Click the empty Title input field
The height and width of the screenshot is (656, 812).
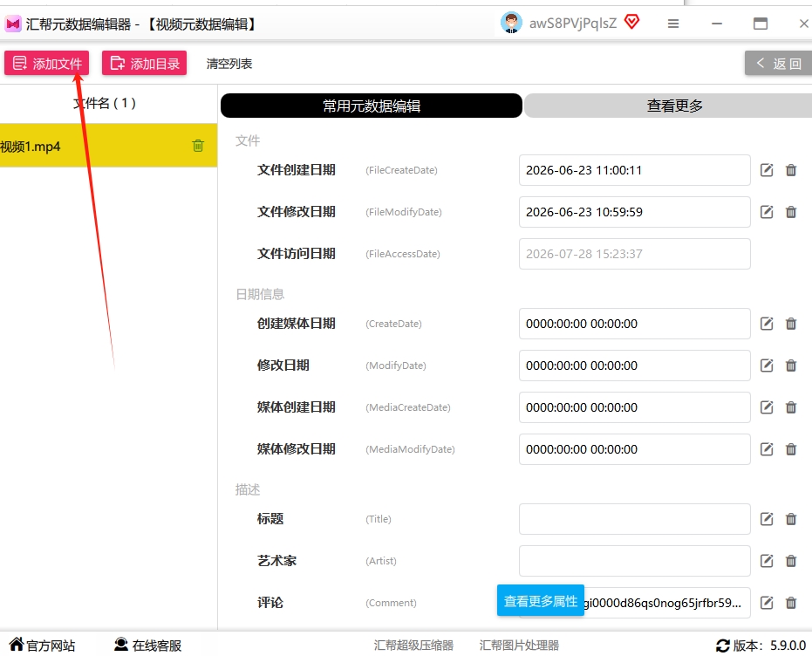point(634,519)
